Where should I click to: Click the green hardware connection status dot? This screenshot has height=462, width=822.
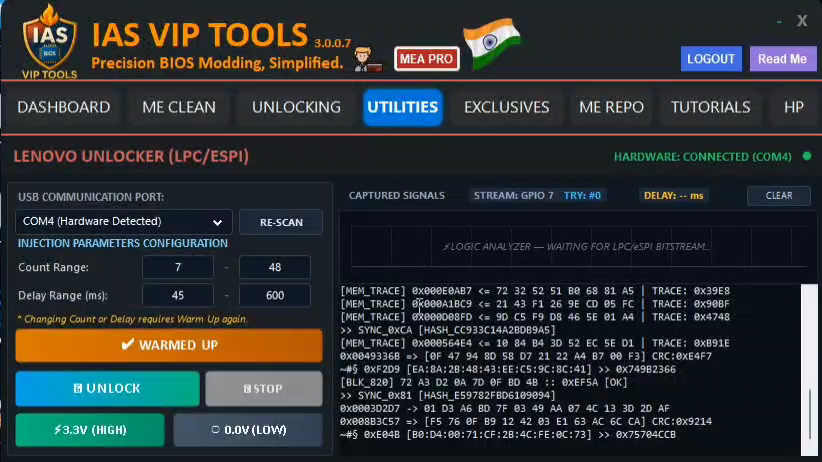(807, 156)
